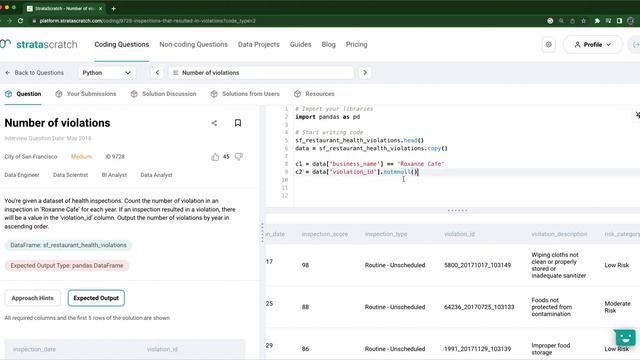Open Non-coding Questions navigation item
Screen dimensions: 640x360
pos(193,44)
